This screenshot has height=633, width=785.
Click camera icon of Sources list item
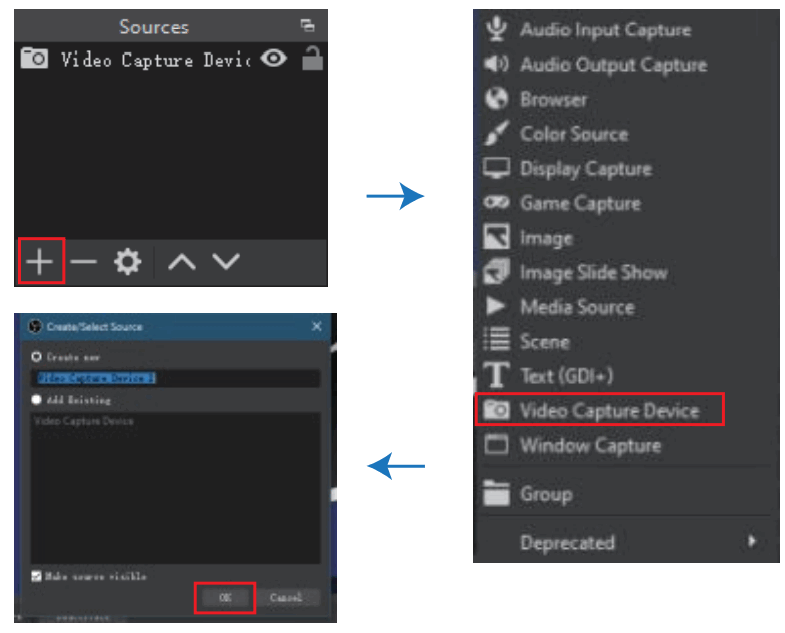(34, 58)
